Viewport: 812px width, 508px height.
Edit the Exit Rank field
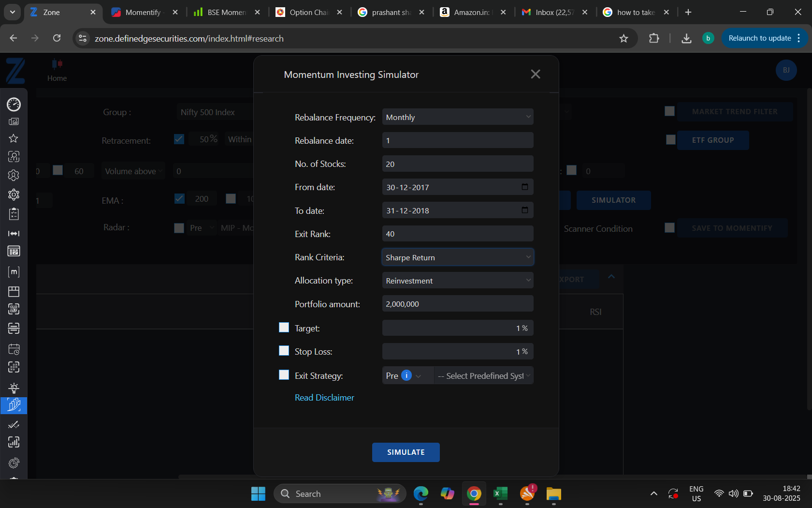[458, 234]
